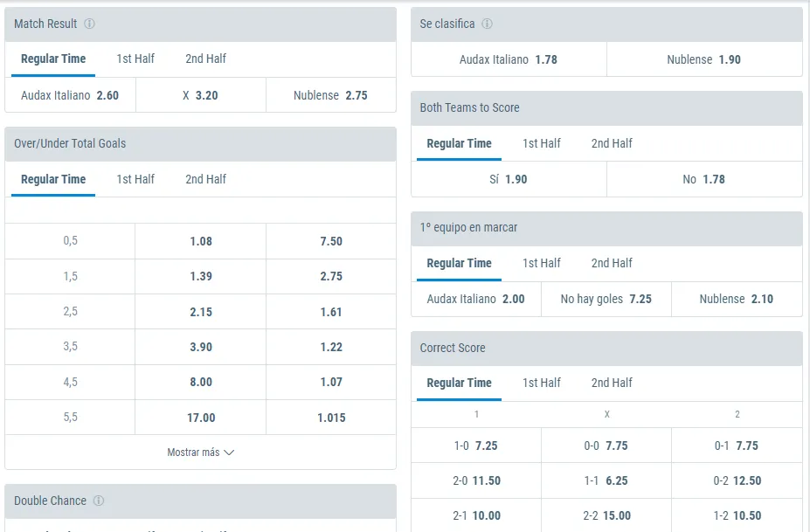Switch to 1st Half tab in Match Result
Viewport: 810px width, 532px height.
point(135,59)
